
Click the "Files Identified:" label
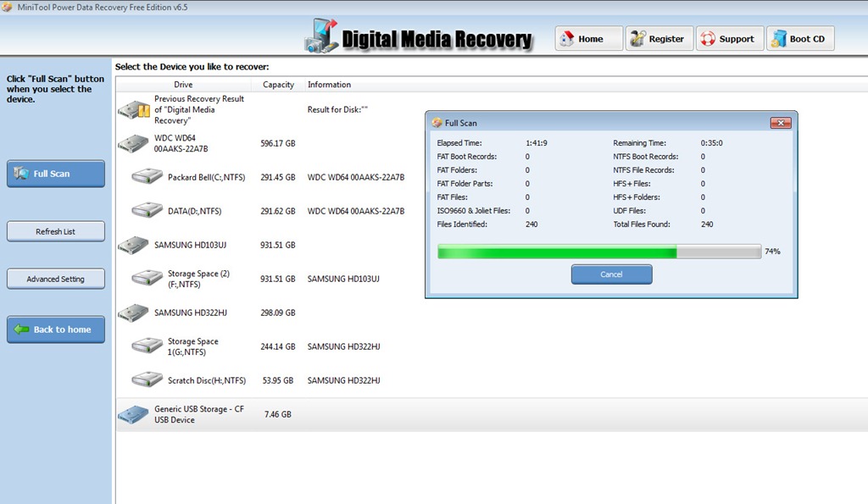(462, 224)
